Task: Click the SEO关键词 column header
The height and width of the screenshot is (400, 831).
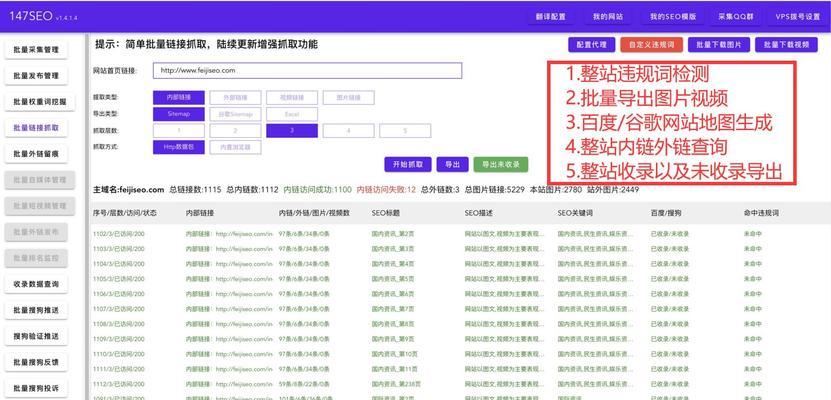Action: (x=575, y=213)
